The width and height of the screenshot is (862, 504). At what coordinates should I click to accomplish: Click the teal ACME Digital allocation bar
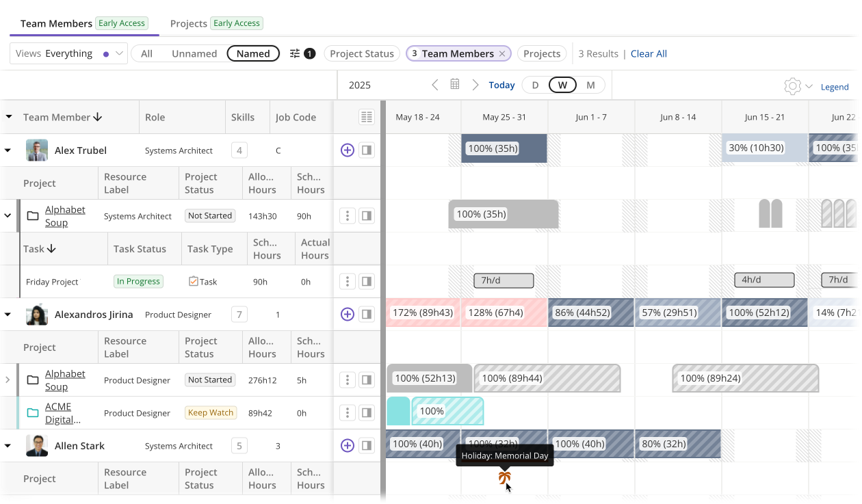pos(398,411)
